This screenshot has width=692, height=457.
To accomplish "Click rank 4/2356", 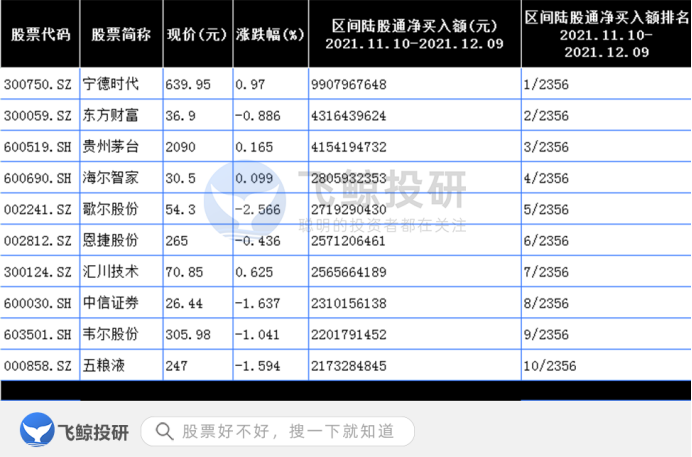I will 546,178.
